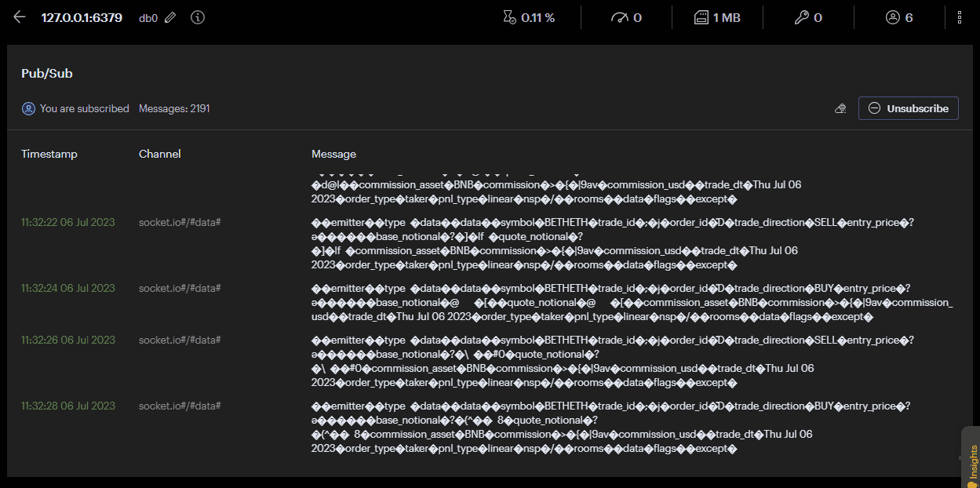Screen dimensions: 980x488
Task: Edit the database alias with the pencil icon
Action: pyautogui.click(x=170, y=16)
